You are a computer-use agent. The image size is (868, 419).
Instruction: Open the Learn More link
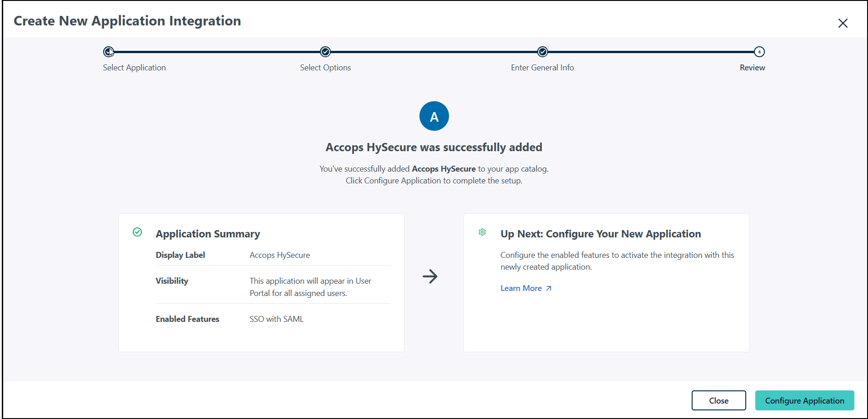point(521,288)
